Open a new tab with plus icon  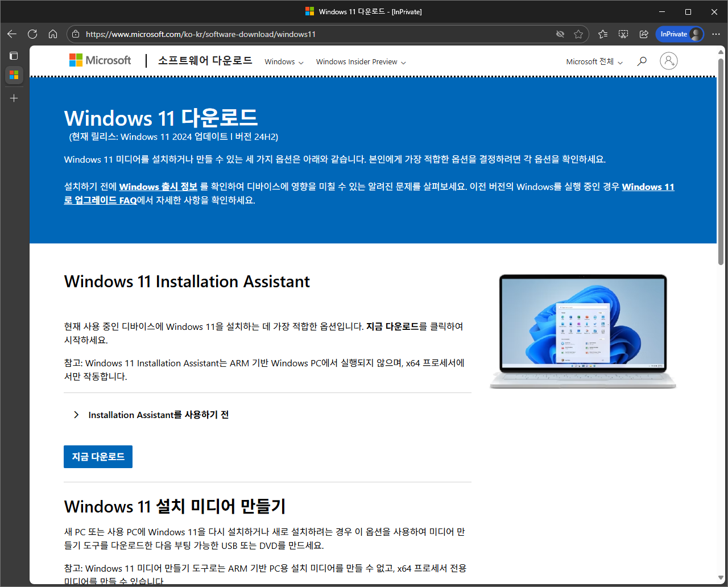click(x=14, y=98)
